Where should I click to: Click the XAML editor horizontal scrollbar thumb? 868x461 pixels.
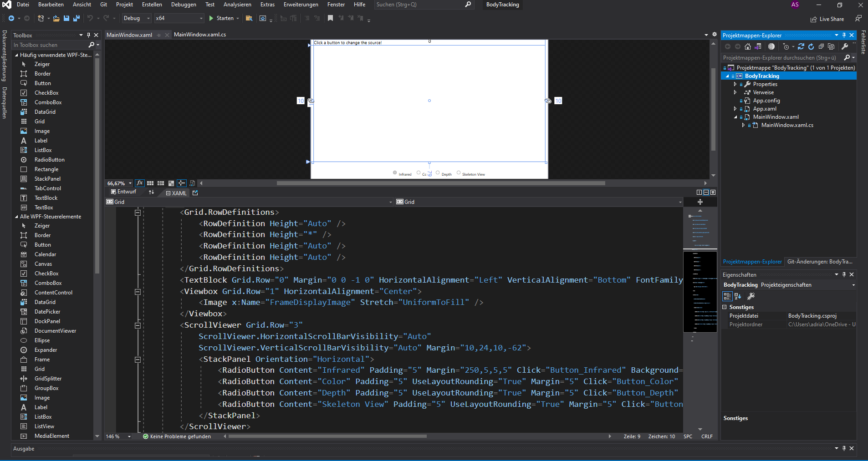coord(327,436)
